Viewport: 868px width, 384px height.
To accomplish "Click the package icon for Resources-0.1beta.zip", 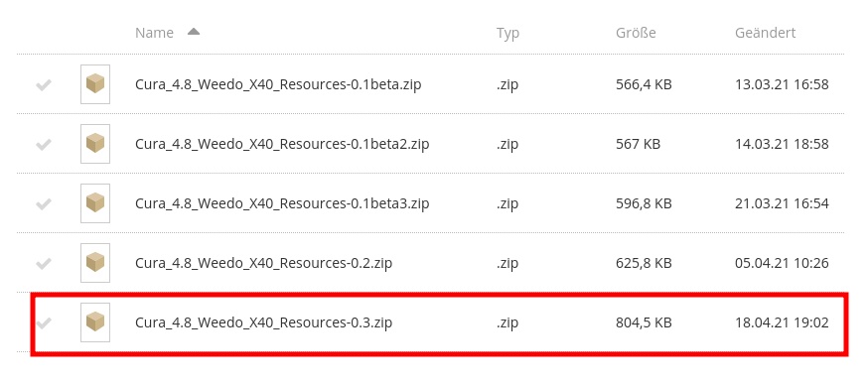I will click(95, 84).
